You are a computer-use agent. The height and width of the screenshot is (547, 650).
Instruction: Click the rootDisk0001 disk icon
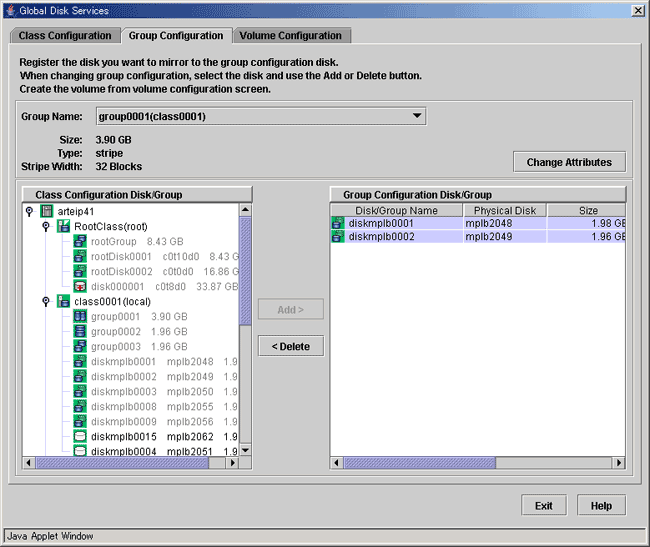80,256
